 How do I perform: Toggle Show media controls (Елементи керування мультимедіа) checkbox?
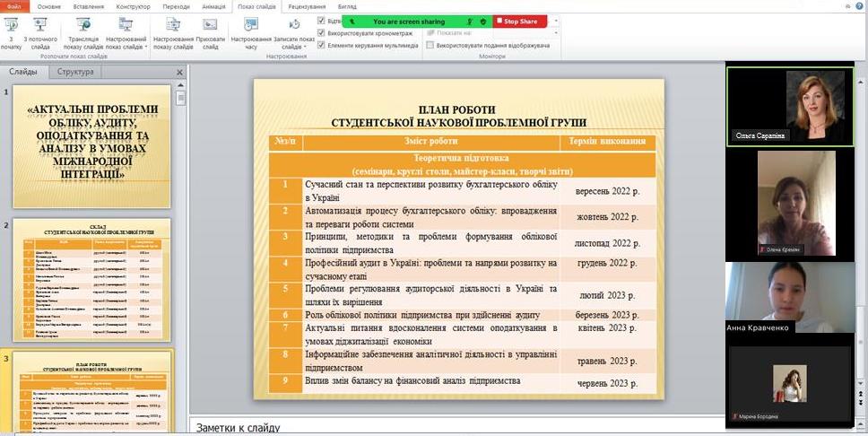(x=321, y=46)
